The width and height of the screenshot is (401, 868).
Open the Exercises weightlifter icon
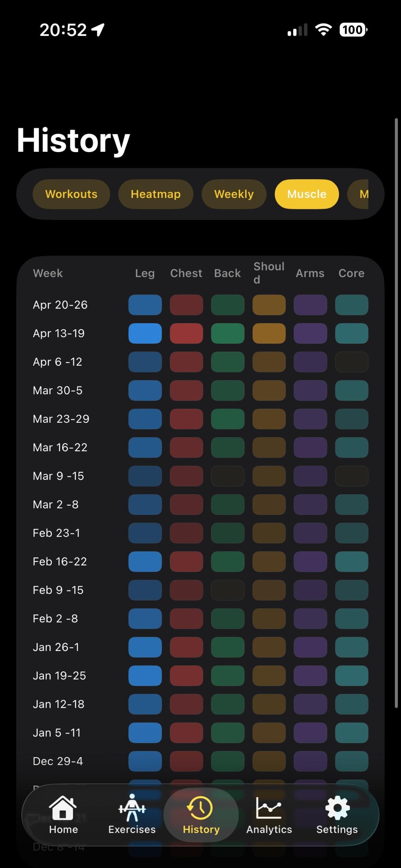point(132,808)
